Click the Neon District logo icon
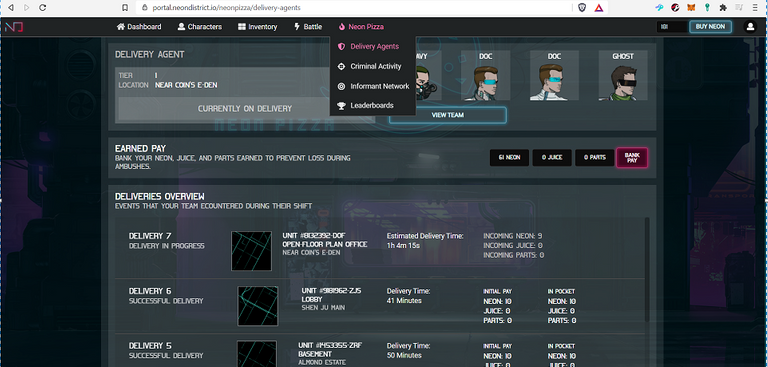Image resolution: width=768 pixels, height=367 pixels. (x=14, y=27)
